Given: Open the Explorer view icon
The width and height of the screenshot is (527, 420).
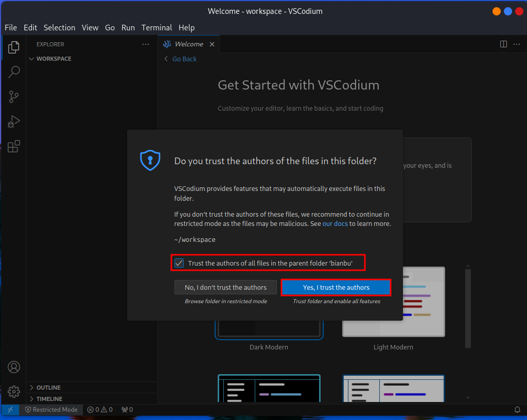Looking at the screenshot, I should click(x=13, y=47).
